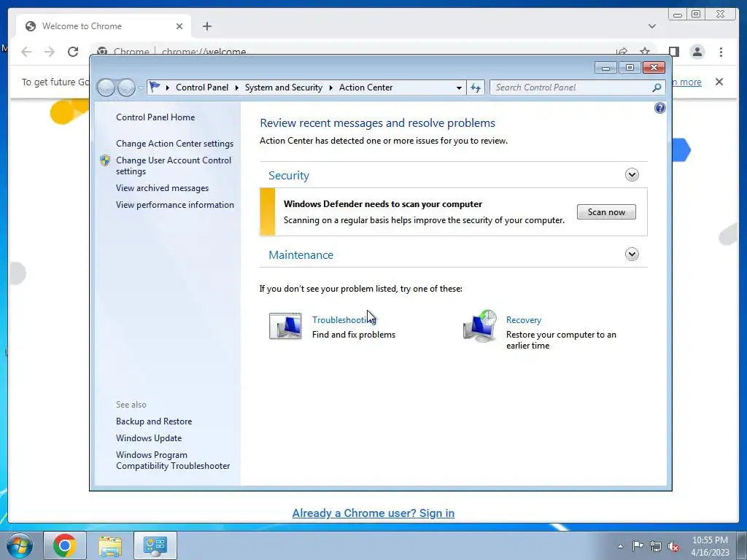Open Change Action Center settings

point(174,144)
